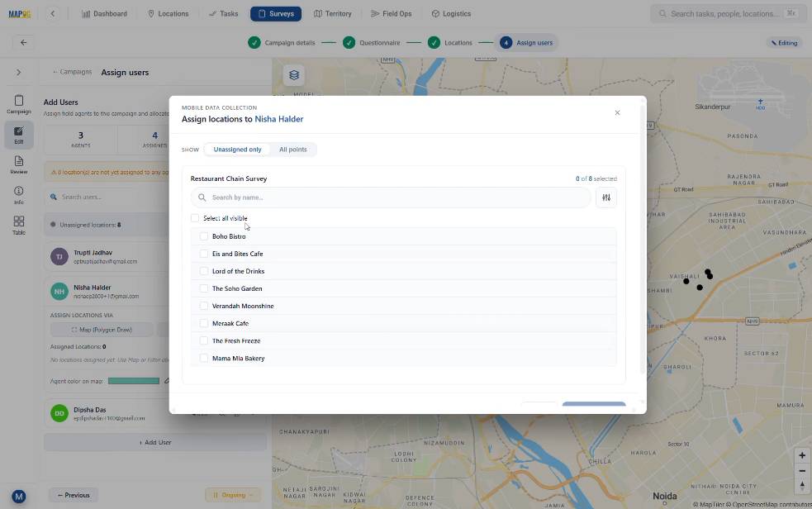Check the Lord of the Drinks location

203,271
